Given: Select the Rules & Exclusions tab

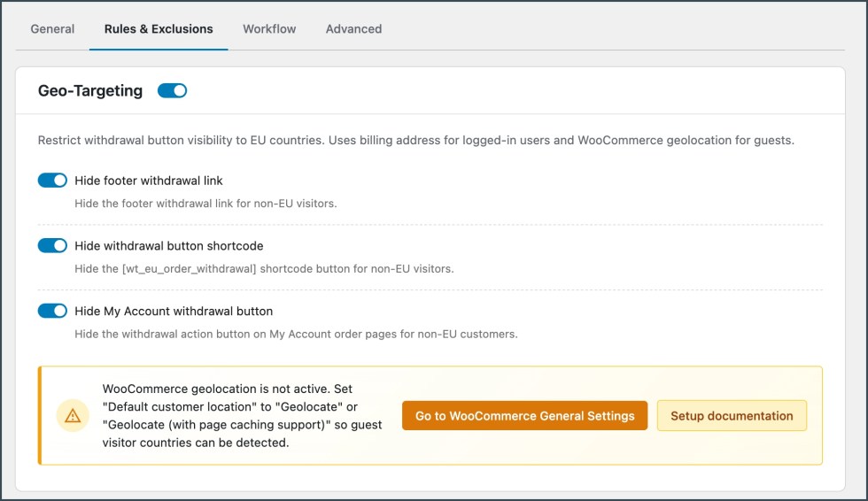Looking at the screenshot, I should 159,28.
